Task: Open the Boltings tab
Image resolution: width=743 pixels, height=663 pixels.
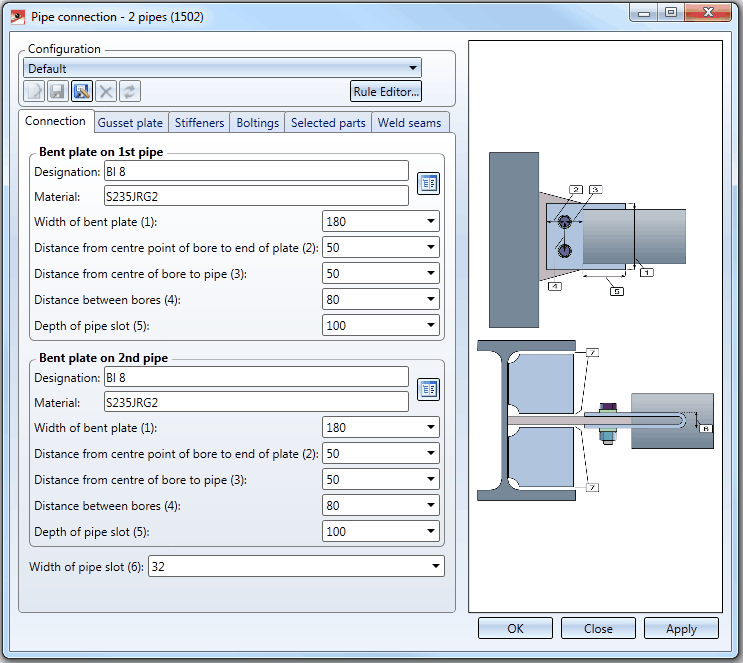Action: pyautogui.click(x=257, y=123)
